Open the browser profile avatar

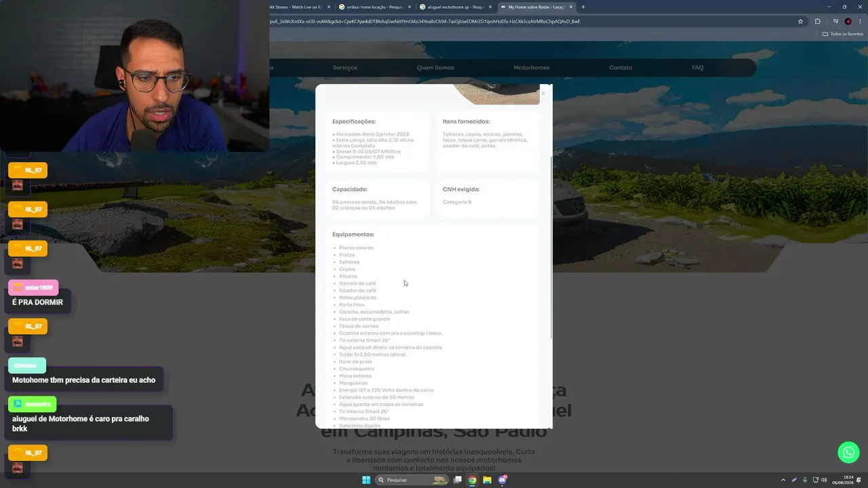(x=848, y=21)
